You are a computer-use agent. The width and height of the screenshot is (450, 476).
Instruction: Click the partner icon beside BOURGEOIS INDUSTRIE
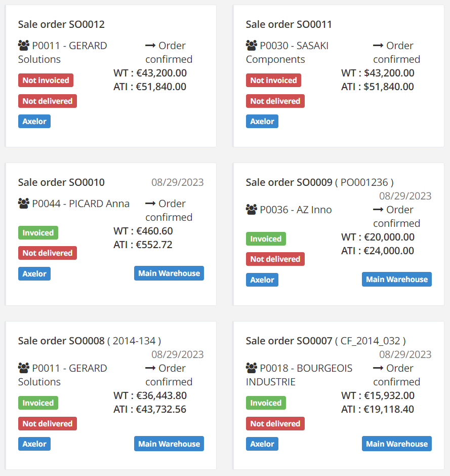251,368
